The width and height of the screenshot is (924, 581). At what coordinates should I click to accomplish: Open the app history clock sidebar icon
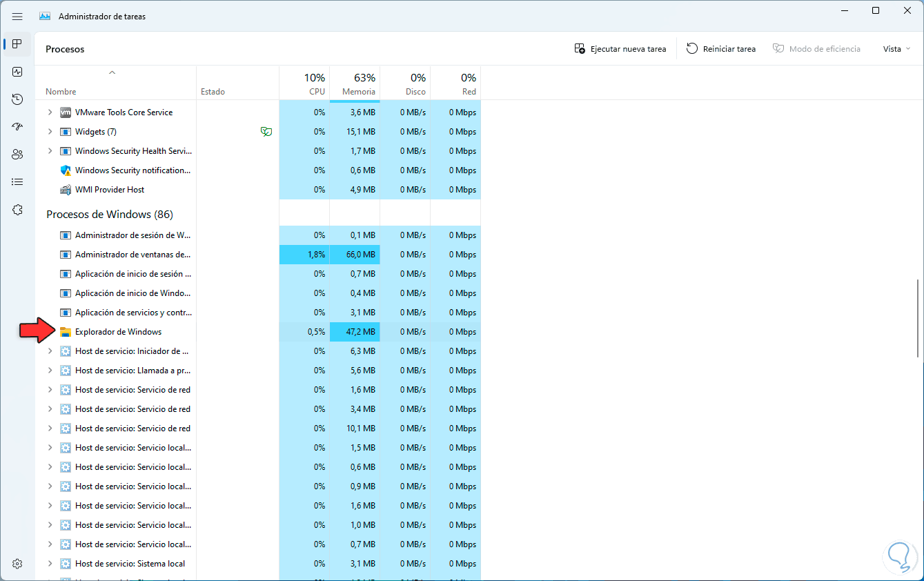point(17,99)
